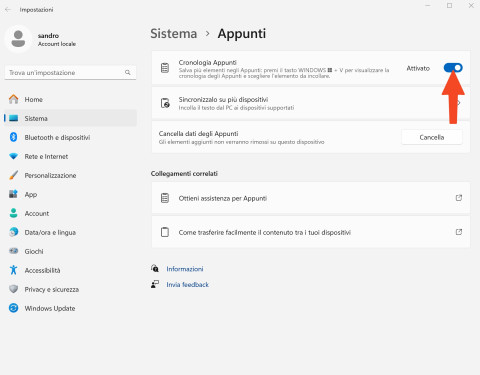Open the sandro account profile
Screen dimensions: 480x375
[x=41, y=39]
